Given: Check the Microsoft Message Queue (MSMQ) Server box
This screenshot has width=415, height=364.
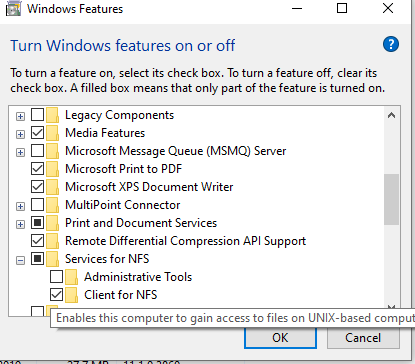Looking at the screenshot, I should point(37,151).
